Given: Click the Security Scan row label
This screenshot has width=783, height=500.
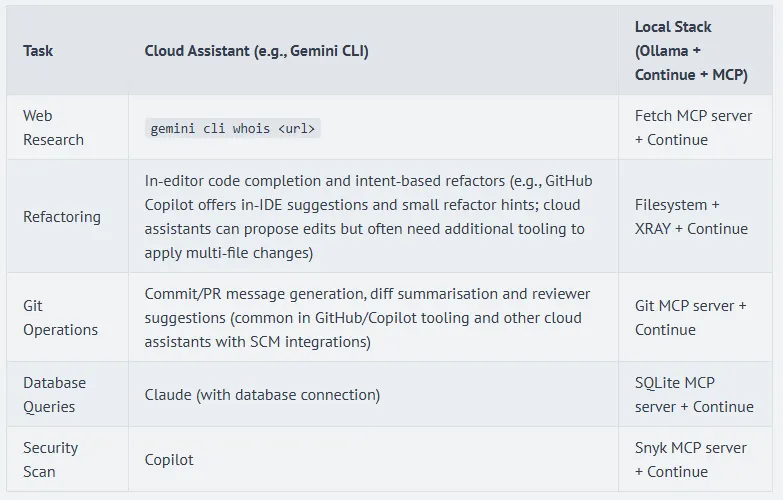Looking at the screenshot, I should click(x=50, y=460).
